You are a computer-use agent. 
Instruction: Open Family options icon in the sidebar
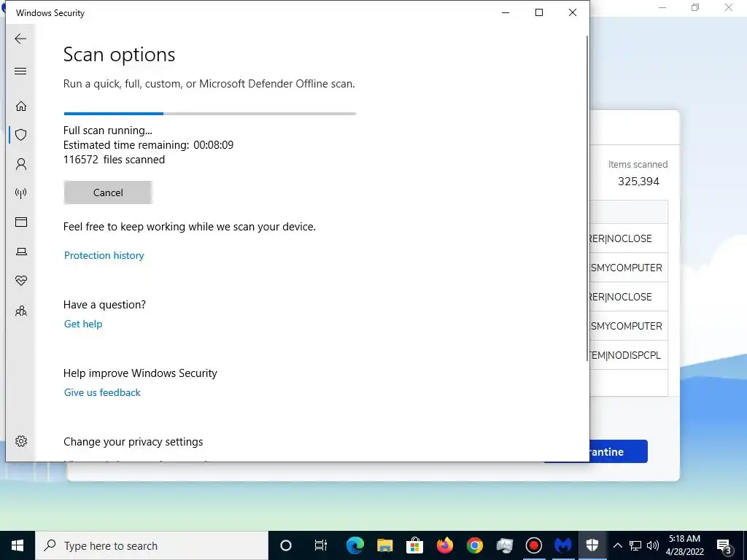tap(21, 311)
